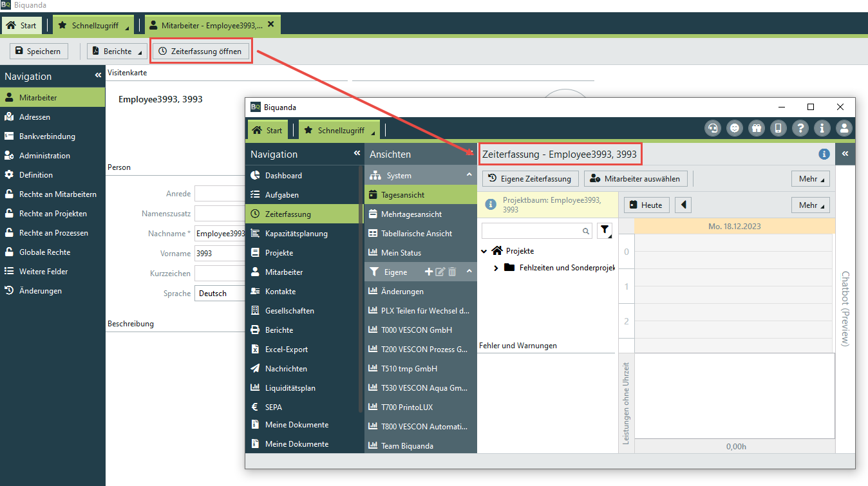
Task: Open the gift icon in header
Action: point(757,128)
